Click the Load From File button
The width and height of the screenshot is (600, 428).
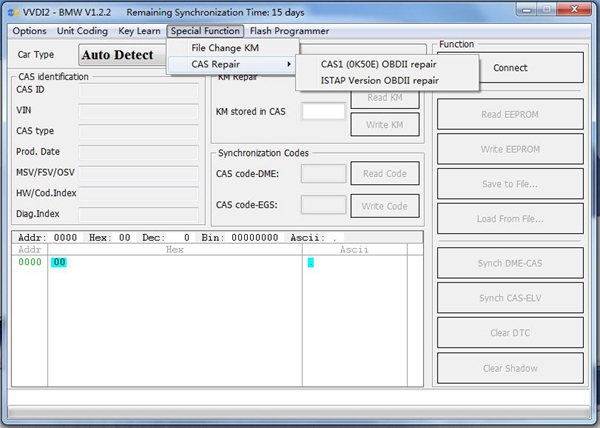point(510,219)
